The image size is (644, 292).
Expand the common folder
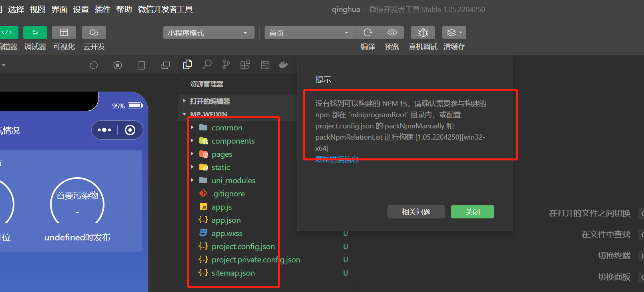(x=192, y=128)
